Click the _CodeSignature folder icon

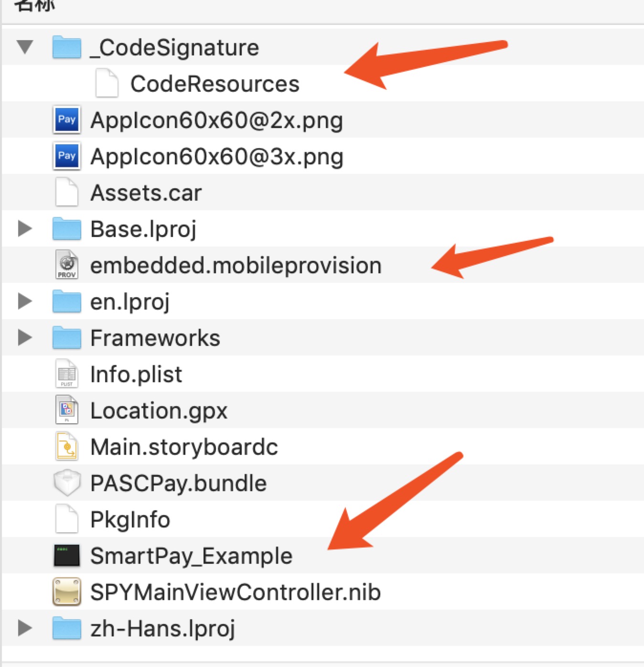tap(66, 47)
